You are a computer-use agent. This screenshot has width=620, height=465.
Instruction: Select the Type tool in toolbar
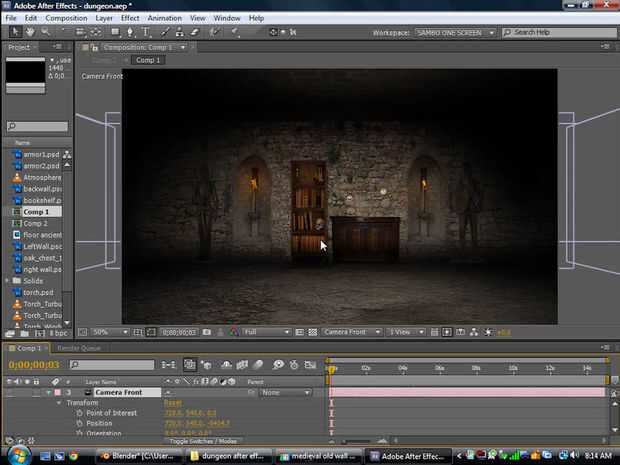147,32
